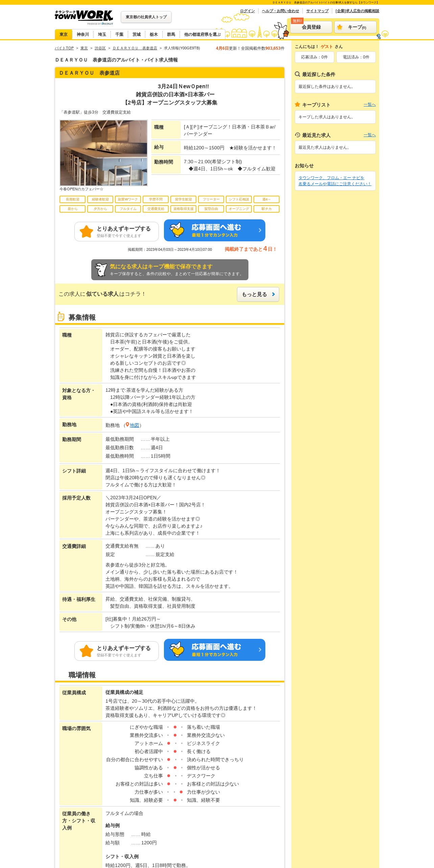Click upper 応募画面へ進む apply button
The image size is (434, 868).
215,231
